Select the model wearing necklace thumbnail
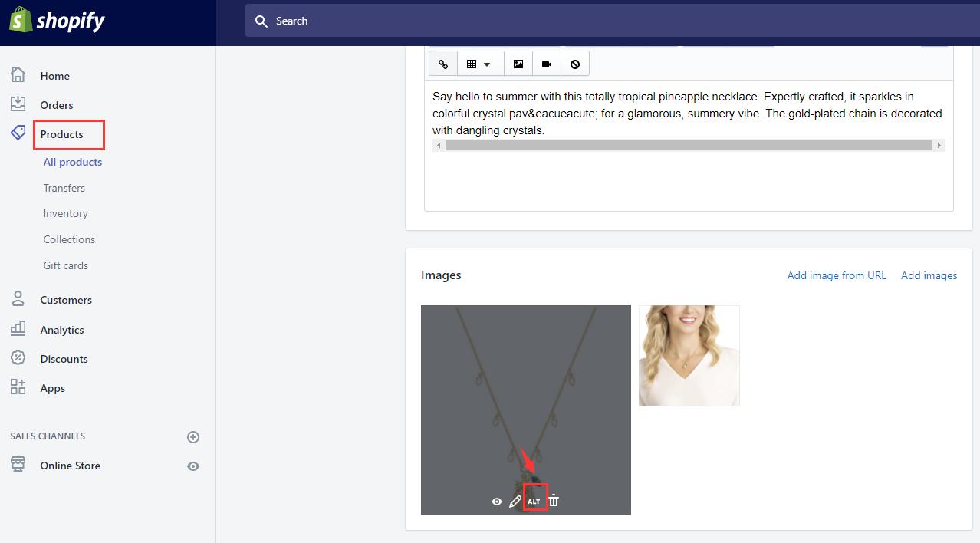The height and width of the screenshot is (543, 980). click(x=689, y=355)
